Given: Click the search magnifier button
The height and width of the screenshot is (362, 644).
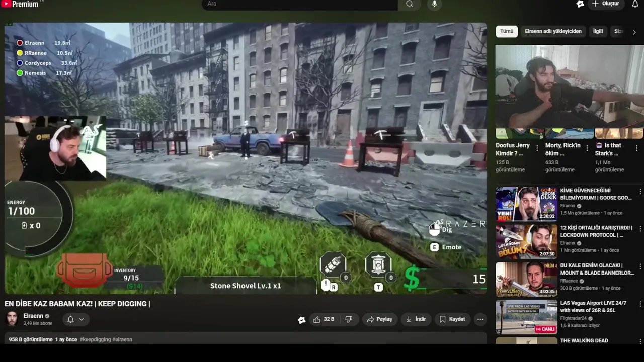Looking at the screenshot, I should point(410,4).
